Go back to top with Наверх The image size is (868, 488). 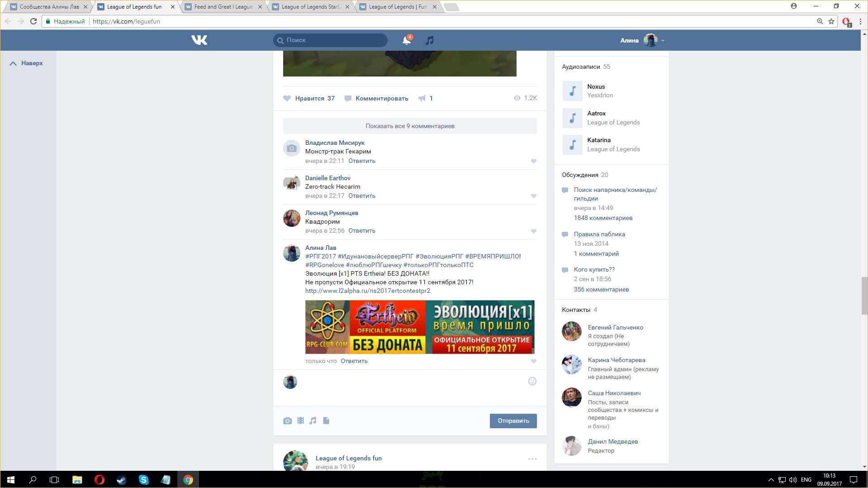pyautogui.click(x=26, y=63)
